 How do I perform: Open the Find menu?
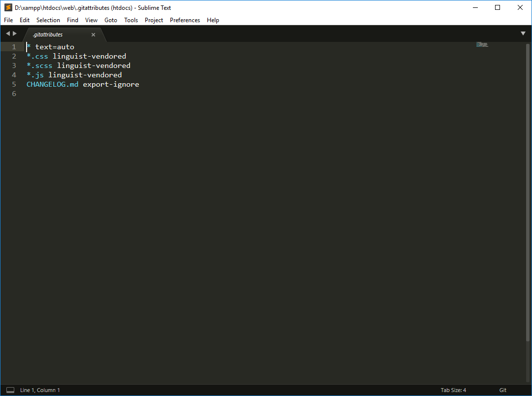pos(72,20)
